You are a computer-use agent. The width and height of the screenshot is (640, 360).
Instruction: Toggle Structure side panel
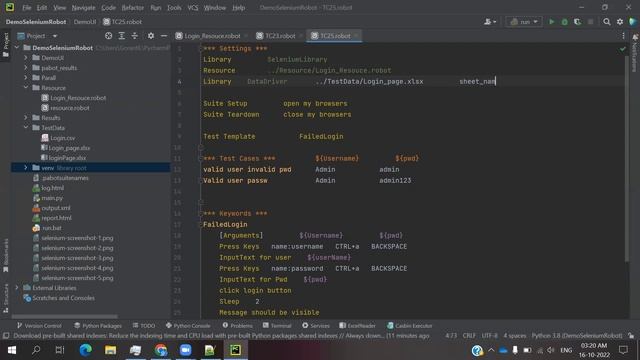coord(5,298)
